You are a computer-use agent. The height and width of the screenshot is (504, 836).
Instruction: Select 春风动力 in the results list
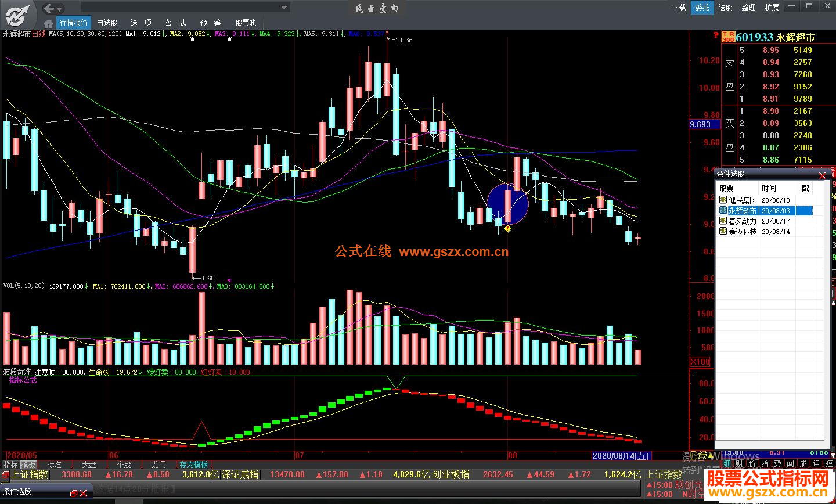[x=743, y=221]
